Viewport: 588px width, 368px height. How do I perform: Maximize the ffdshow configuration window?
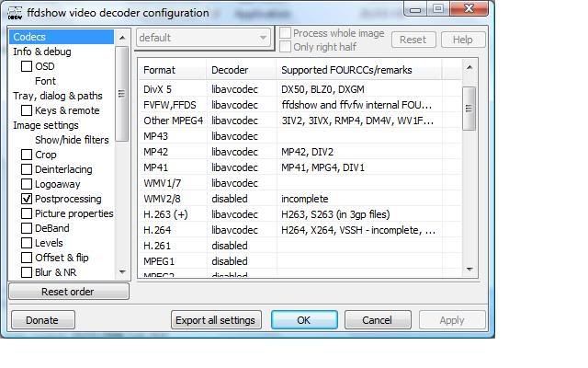tap(438, 8)
